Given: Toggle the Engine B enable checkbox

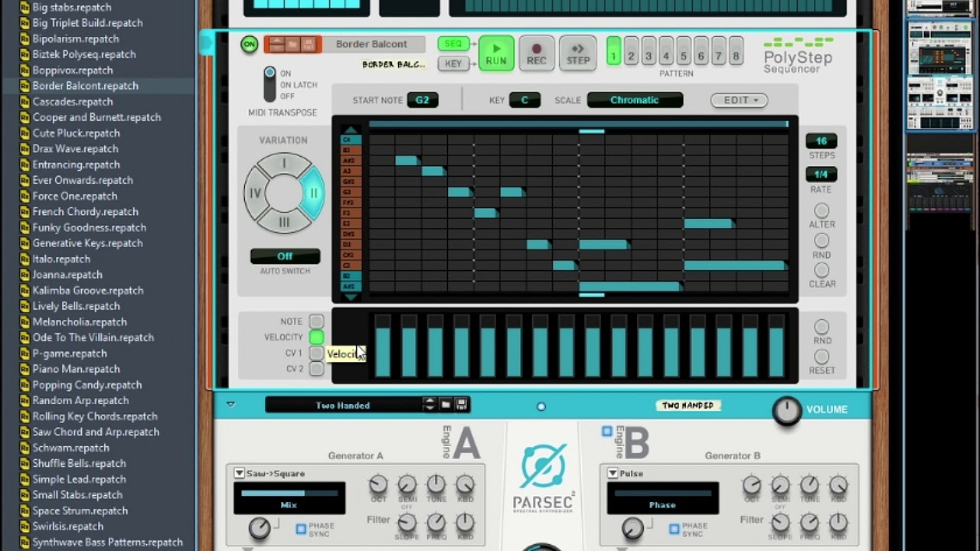Looking at the screenshot, I should pyautogui.click(x=607, y=432).
